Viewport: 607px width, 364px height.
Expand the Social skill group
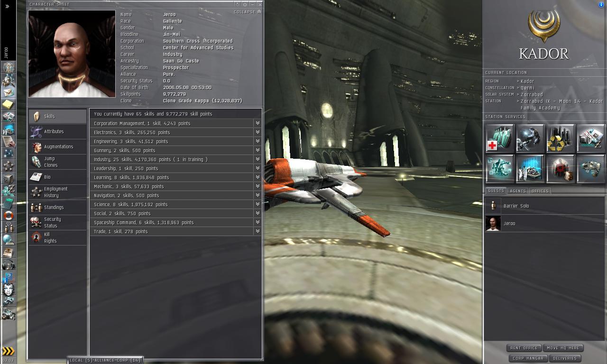[258, 213]
